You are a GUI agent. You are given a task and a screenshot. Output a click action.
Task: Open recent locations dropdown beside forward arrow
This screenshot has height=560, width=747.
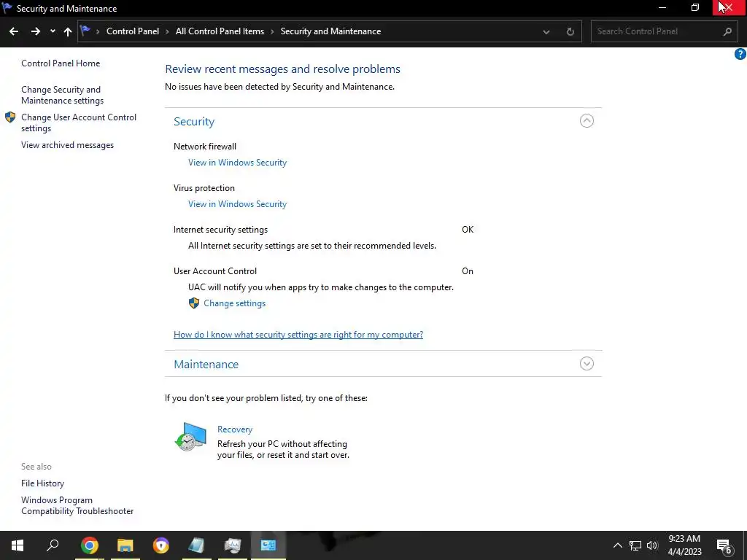(x=53, y=31)
